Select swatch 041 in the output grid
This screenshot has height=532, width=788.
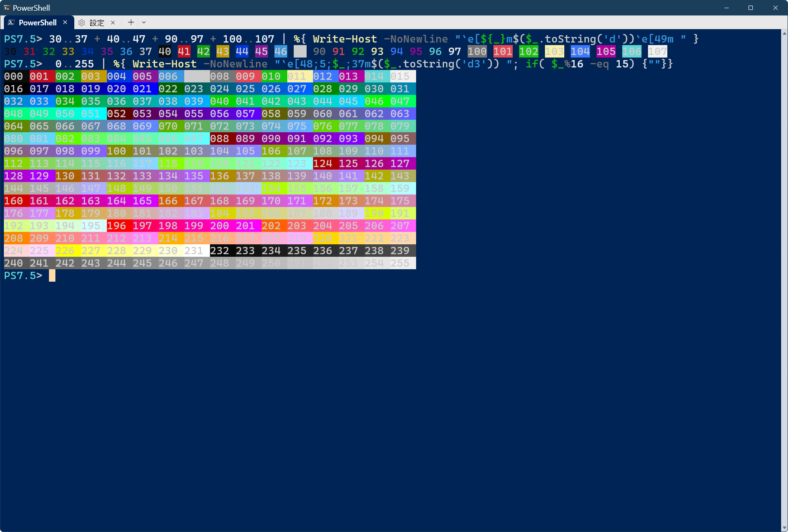pos(245,101)
